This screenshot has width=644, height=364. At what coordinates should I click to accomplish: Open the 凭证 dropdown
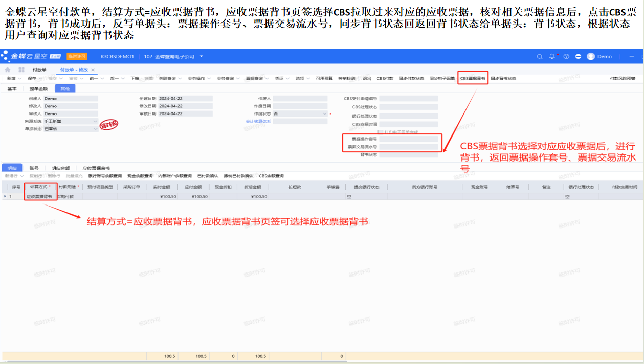tap(282, 78)
